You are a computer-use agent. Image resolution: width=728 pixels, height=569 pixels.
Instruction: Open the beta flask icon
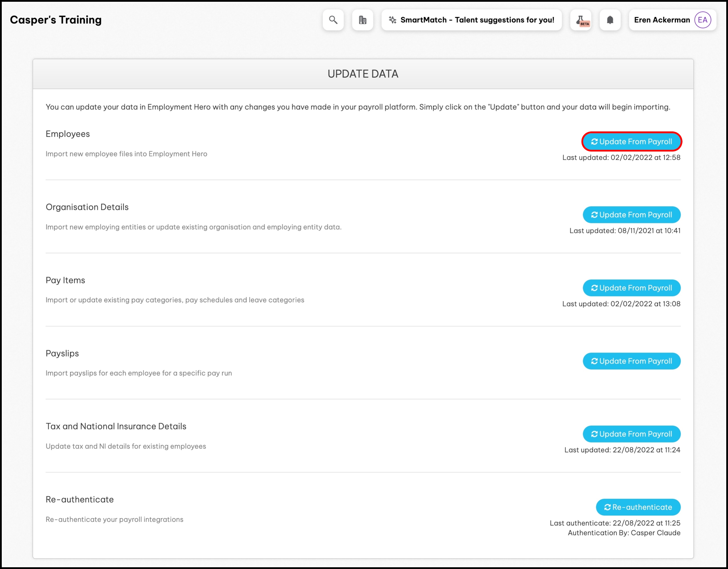[x=581, y=20]
